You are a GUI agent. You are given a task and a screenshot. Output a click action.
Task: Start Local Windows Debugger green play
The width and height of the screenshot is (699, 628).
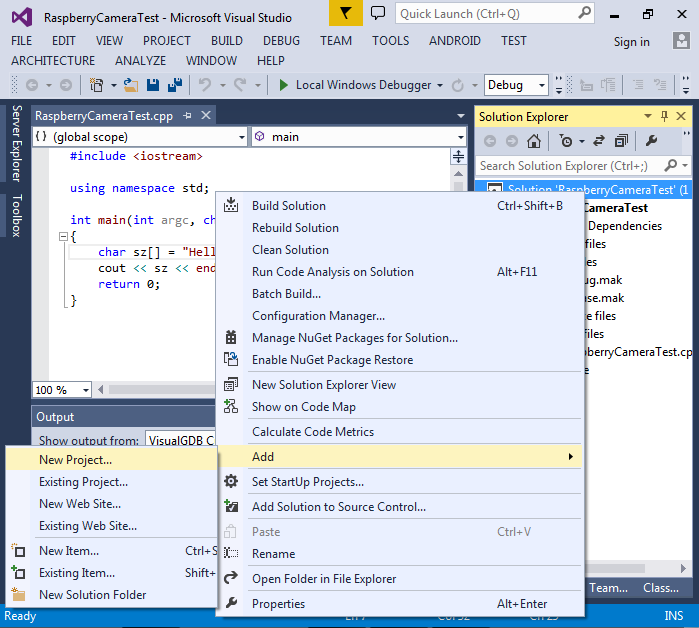pos(283,85)
